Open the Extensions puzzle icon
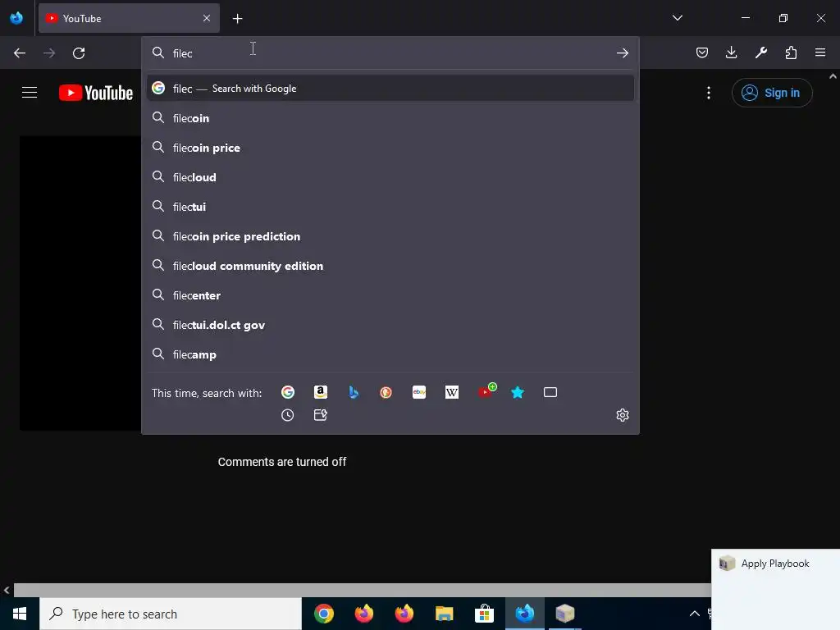 [x=791, y=52]
